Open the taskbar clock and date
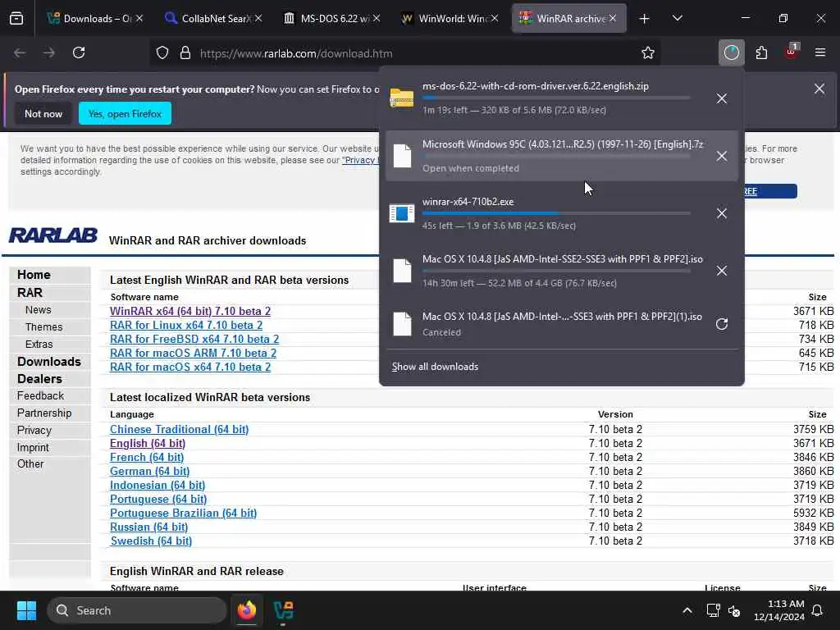The image size is (840, 630). pos(779,610)
